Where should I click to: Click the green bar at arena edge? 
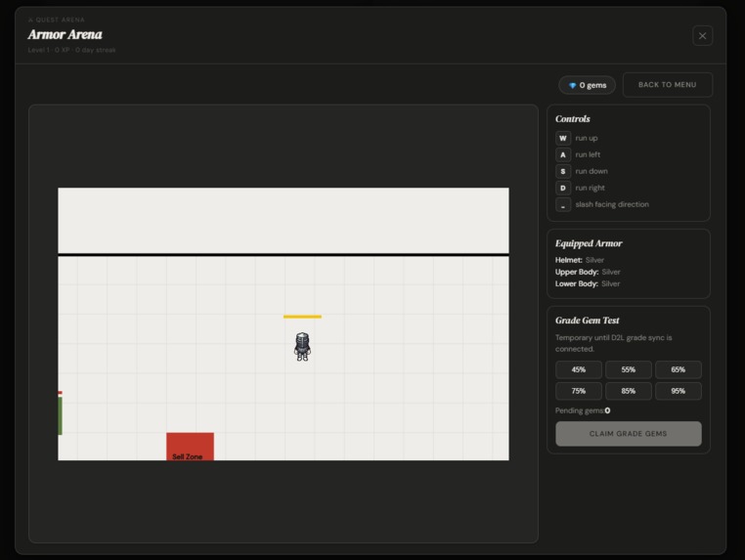click(60, 415)
